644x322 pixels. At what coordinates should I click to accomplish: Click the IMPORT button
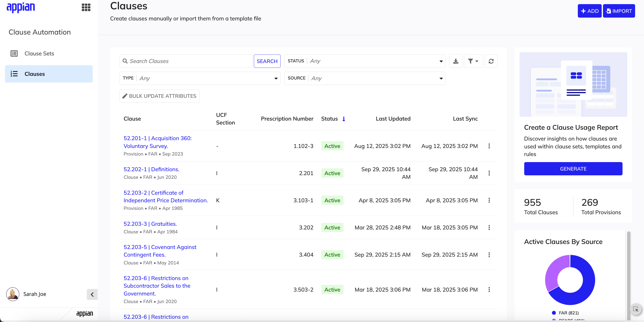click(619, 11)
